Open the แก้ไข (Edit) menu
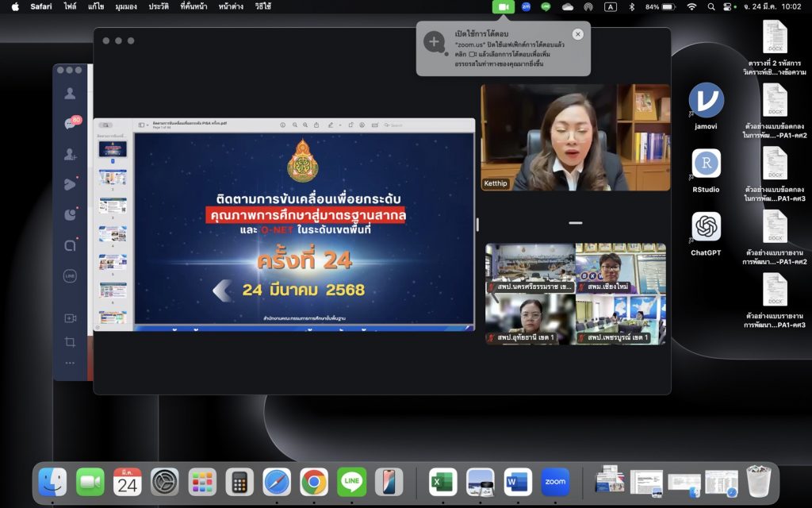Viewport: 812px width, 508px height. pyautogui.click(x=96, y=6)
